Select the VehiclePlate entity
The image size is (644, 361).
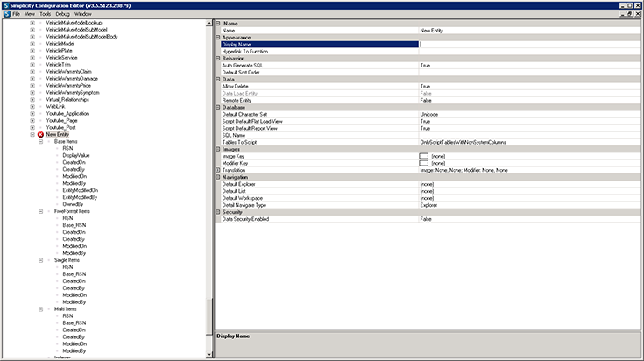tap(59, 51)
